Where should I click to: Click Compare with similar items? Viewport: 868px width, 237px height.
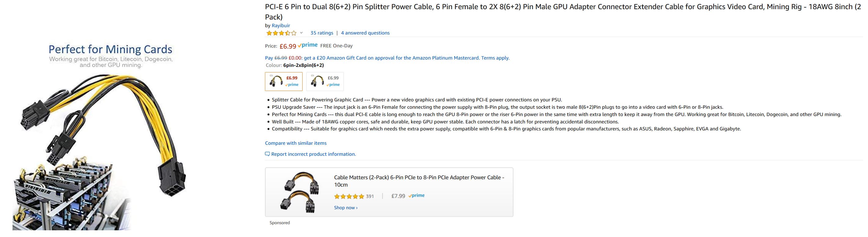coord(296,143)
